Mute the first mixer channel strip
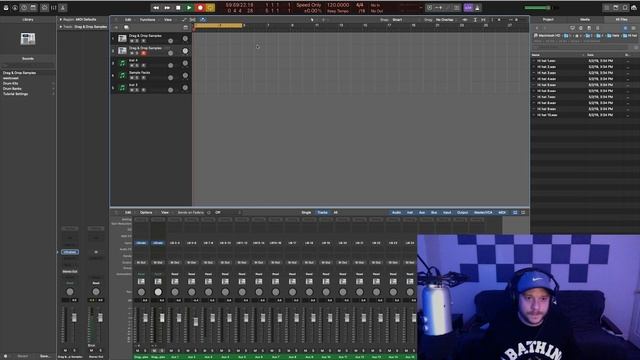This screenshot has height=360, width=640. pos(138,350)
